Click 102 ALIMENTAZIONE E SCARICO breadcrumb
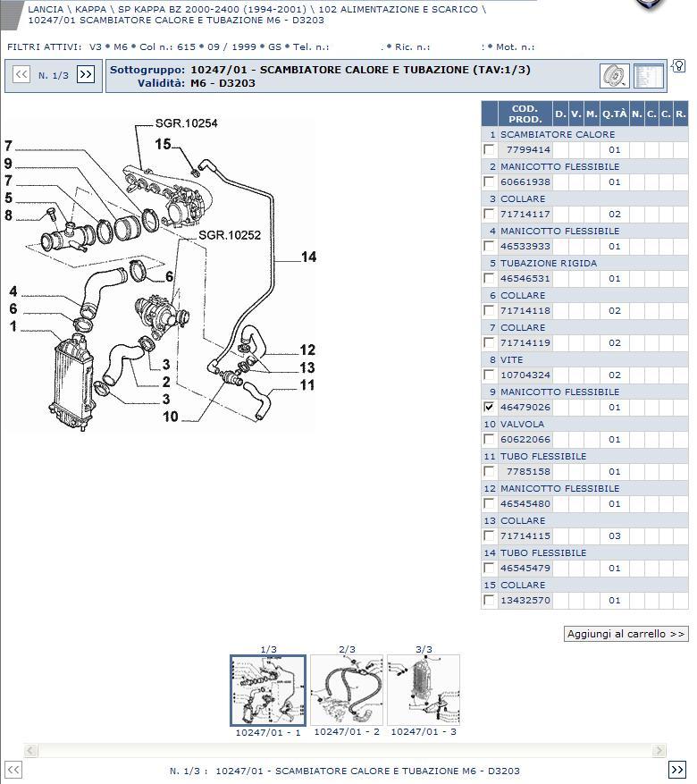The image size is (697, 784). [398, 9]
